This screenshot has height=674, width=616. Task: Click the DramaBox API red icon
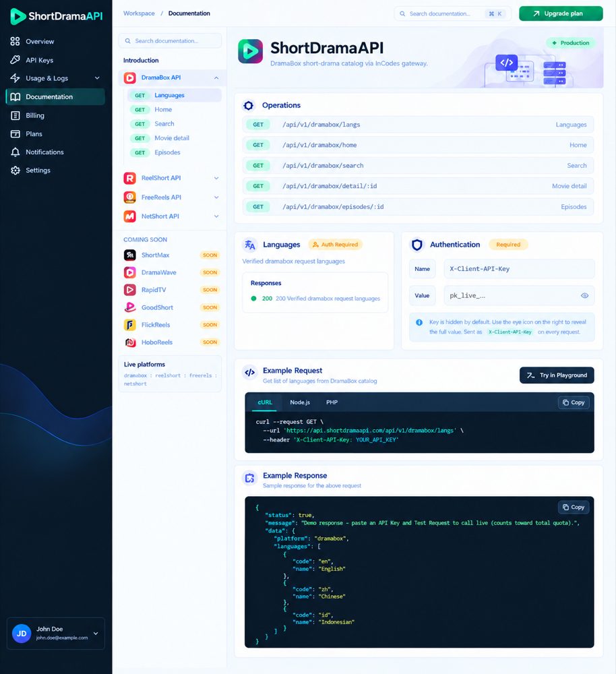[x=130, y=78]
